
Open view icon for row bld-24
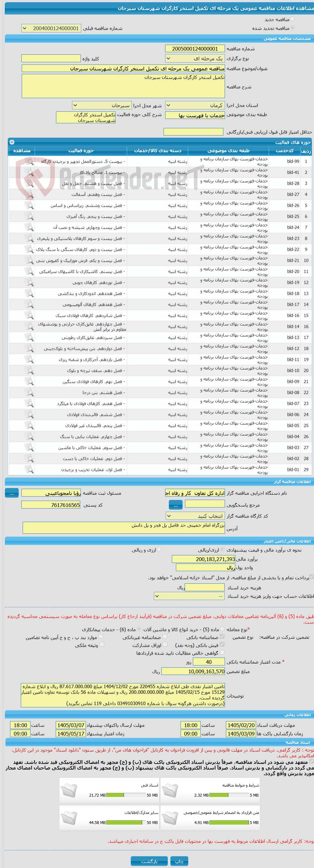(29, 227)
